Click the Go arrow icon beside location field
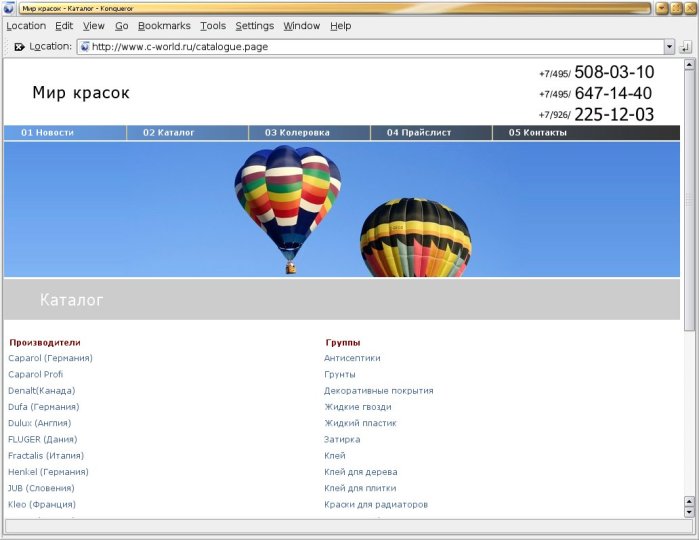Image resolution: width=699 pixels, height=540 pixels. 686,47
